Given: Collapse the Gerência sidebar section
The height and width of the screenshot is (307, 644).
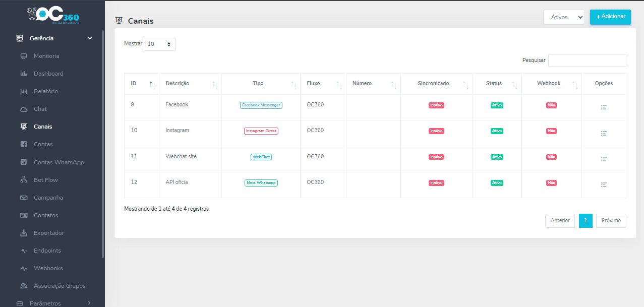Looking at the screenshot, I should pyautogui.click(x=90, y=38).
